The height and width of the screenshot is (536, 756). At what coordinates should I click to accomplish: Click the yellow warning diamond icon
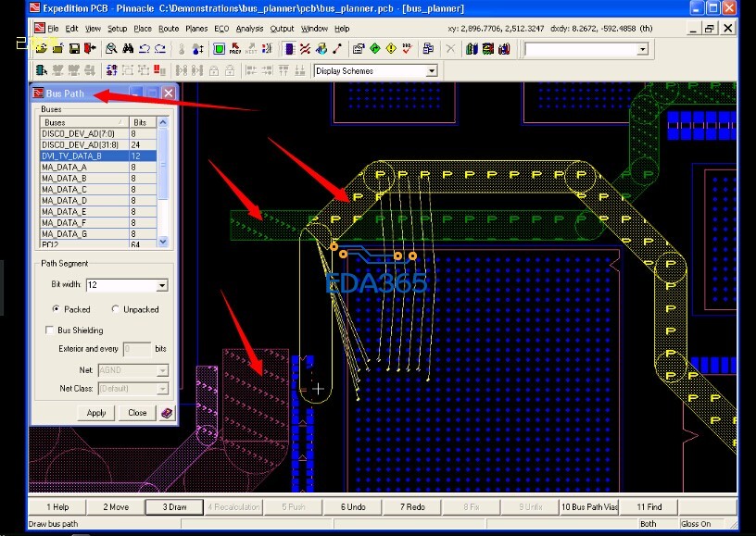391,48
